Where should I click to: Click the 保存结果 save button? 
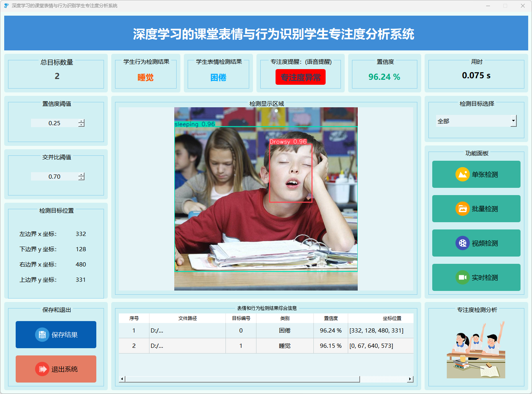tap(56, 334)
